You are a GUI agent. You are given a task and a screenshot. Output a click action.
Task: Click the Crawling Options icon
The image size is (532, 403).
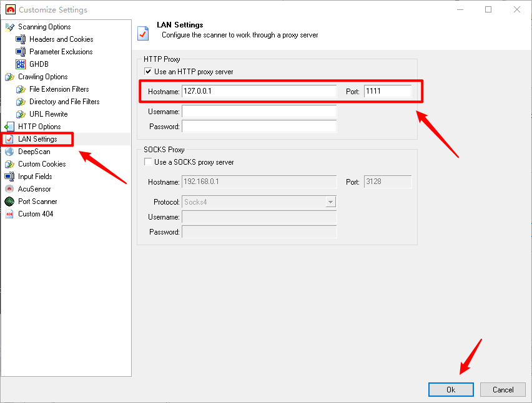point(9,77)
